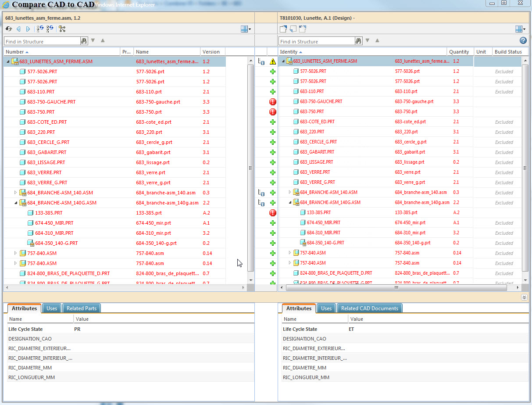The width and height of the screenshot is (532, 405).
Task: Sort by Version column header
Action: [x=211, y=52]
